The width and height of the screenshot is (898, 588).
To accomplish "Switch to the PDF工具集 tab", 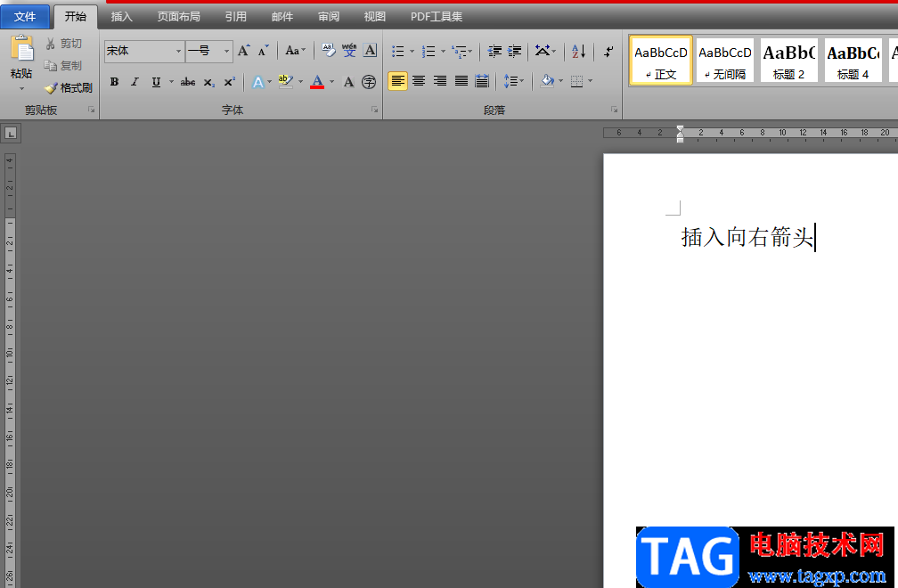I will 437,17.
